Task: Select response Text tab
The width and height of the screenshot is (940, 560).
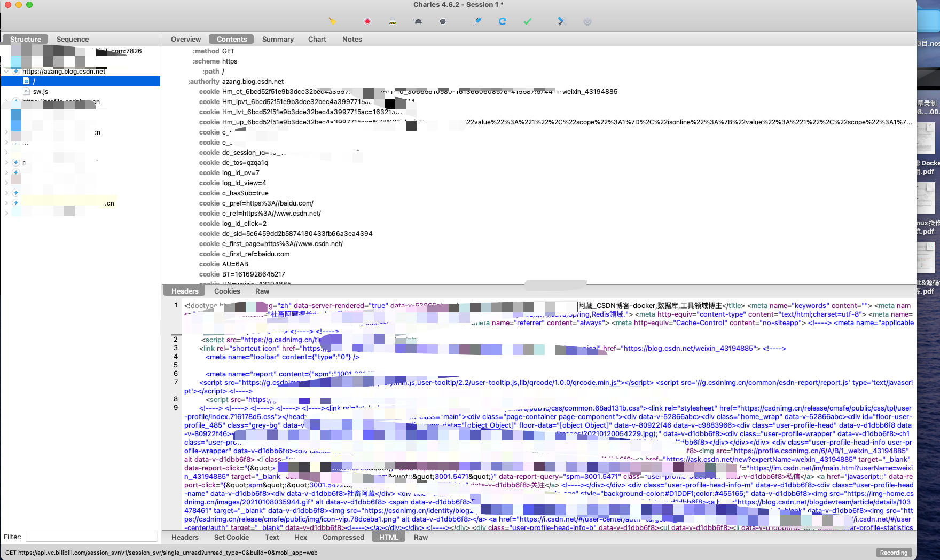Action: click(x=272, y=537)
